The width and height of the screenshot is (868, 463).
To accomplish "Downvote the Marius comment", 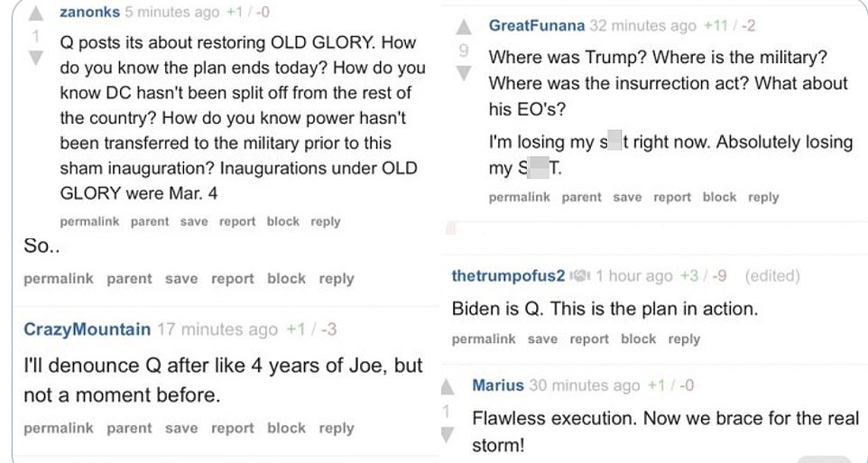I will click(x=447, y=434).
